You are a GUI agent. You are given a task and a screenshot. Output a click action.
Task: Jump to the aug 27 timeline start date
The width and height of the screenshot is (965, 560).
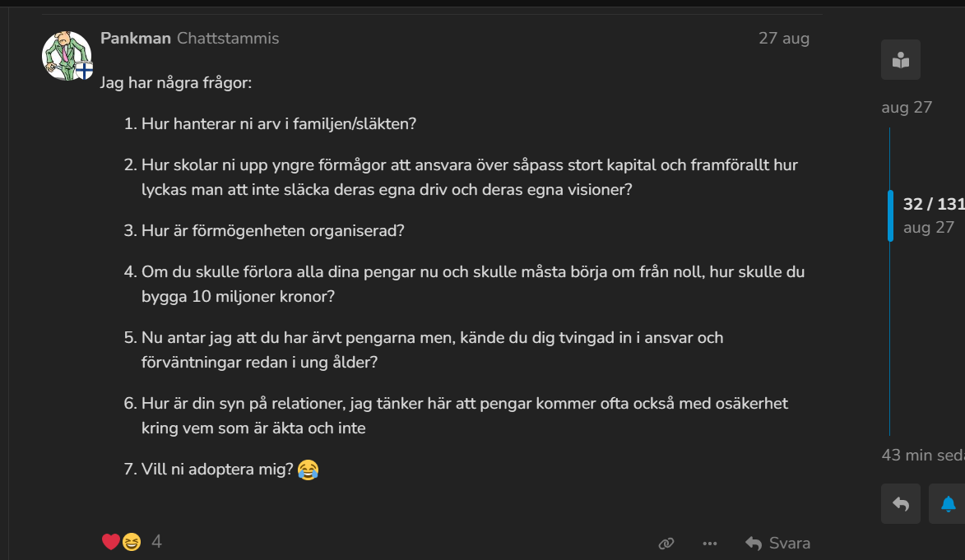pos(906,107)
